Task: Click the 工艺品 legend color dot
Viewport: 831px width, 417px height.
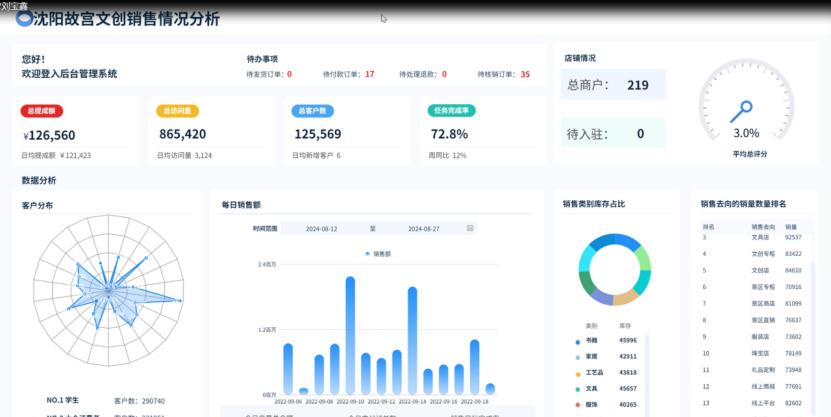Action: [x=580, y=372]
